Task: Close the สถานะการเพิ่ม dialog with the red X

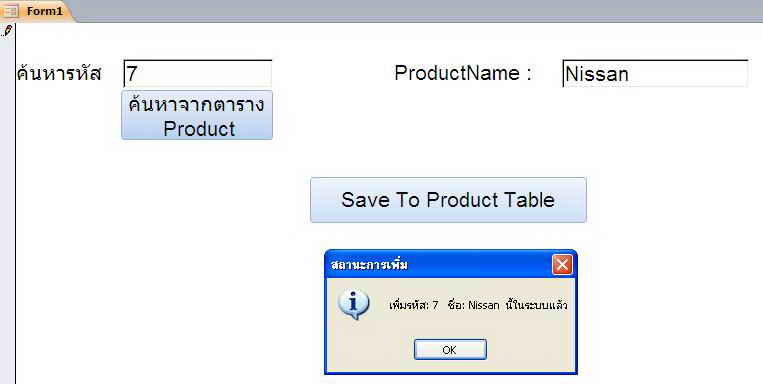Action: (x=562, y=265)
